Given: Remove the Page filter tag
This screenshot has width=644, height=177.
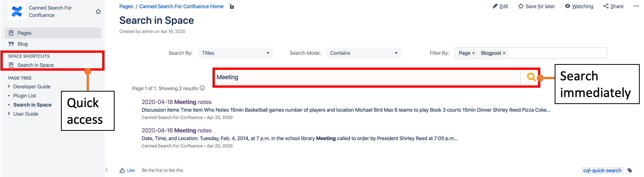Looking at the screenshot, I should 473,53.
